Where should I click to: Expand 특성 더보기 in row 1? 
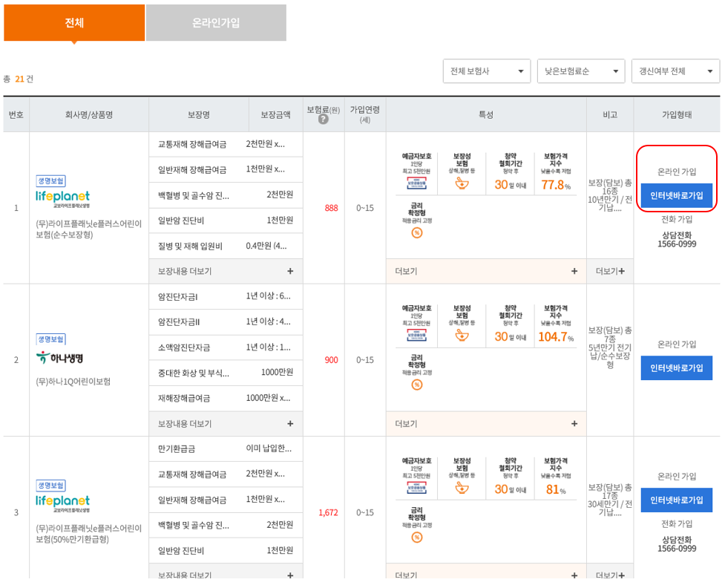click(x=486, y=271)
